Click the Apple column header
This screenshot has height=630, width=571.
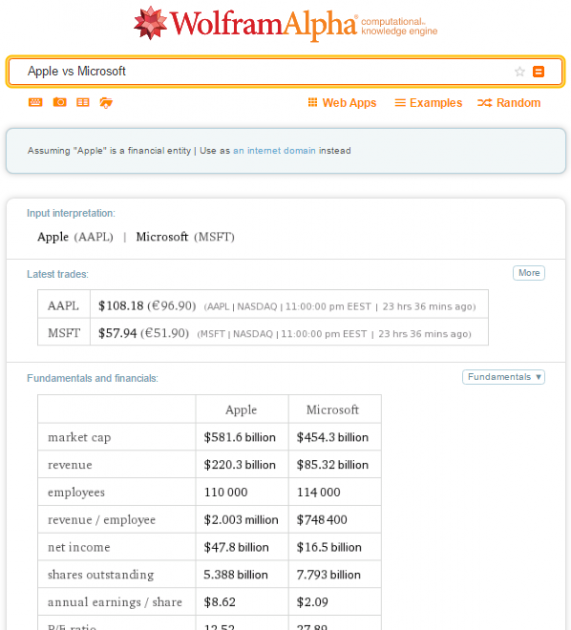(x=241, y=410)
